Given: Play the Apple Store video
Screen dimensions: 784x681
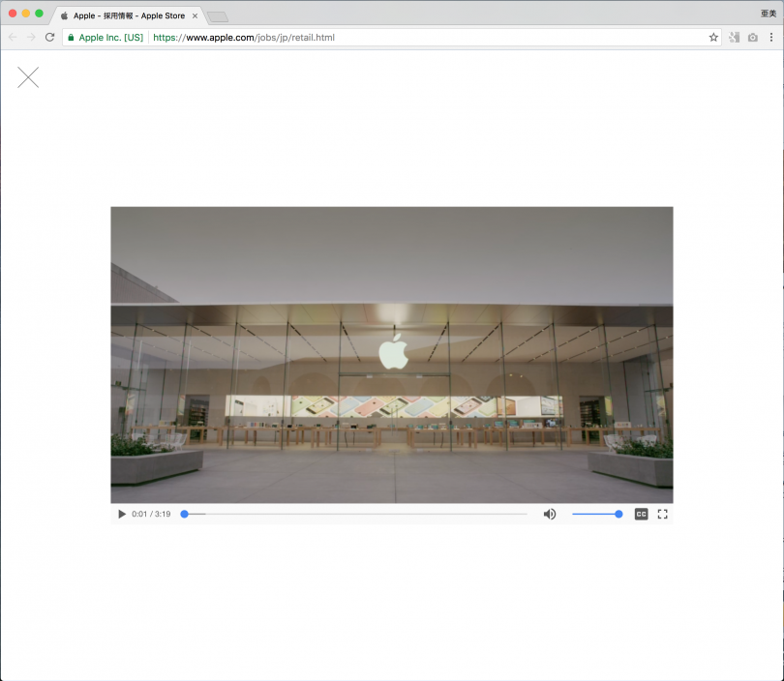Looking at the screenshot, I should pos(122,514).
